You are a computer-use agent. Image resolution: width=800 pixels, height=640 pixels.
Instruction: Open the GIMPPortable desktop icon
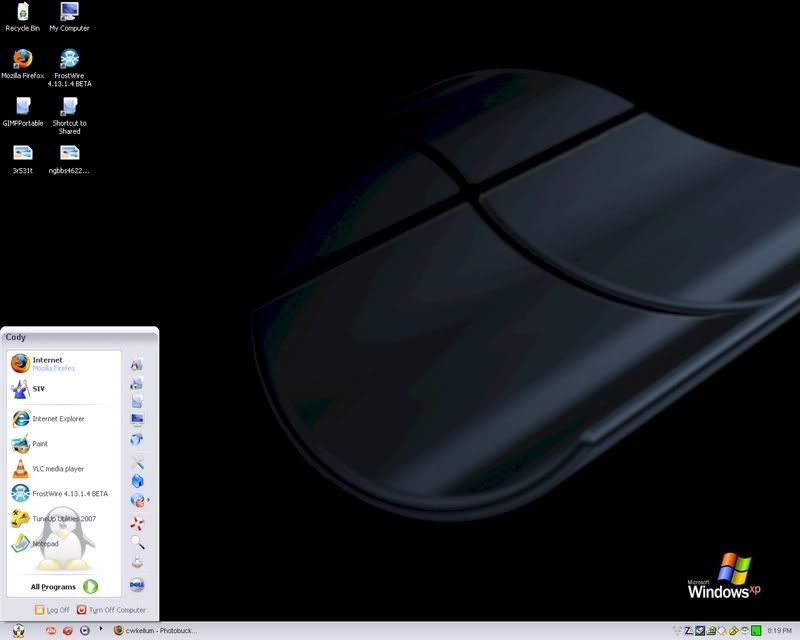[x=22, y=108]
